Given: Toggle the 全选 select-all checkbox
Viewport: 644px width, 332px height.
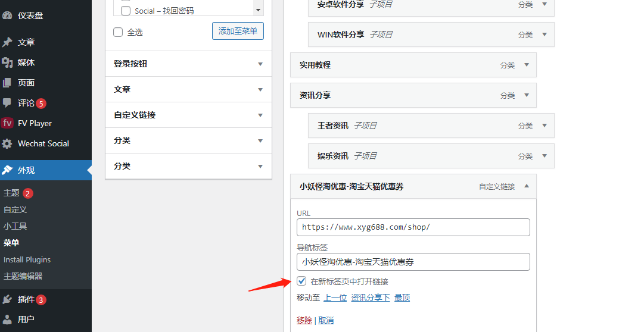Looking at the screenshot, I should pos(118,32).
